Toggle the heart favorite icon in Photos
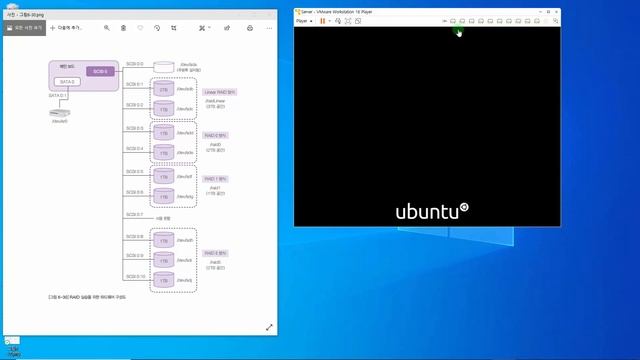 click(x=140, y=28)
